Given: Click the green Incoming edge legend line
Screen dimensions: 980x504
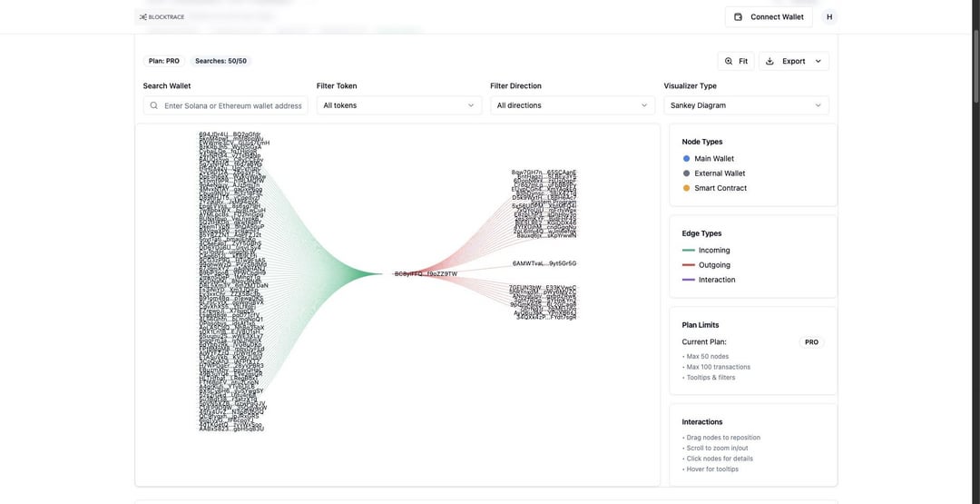Looking at the screenshot, I should pyautogui.click(x=689, y=251).
